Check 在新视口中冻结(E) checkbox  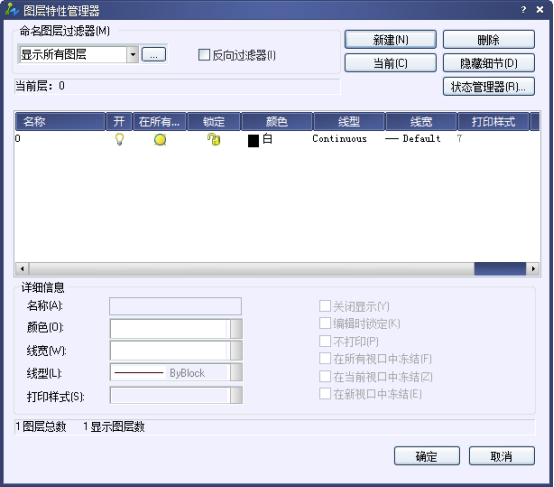pyautogui.click(x=325, y=393)
